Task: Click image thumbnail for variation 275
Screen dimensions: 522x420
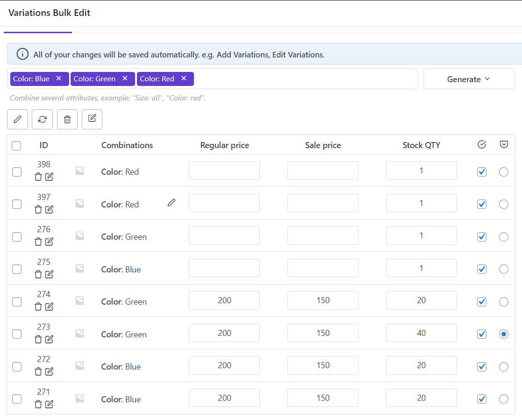Action: [79, 269]
